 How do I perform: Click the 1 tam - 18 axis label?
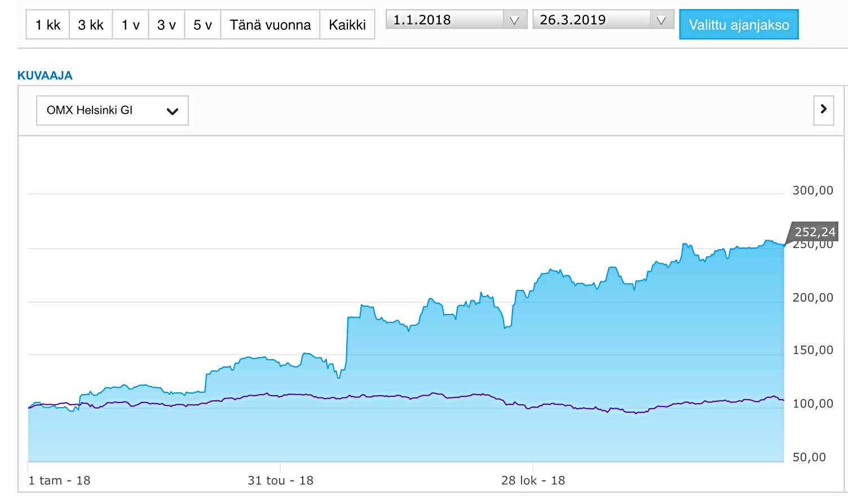click(x=59, y=480)
